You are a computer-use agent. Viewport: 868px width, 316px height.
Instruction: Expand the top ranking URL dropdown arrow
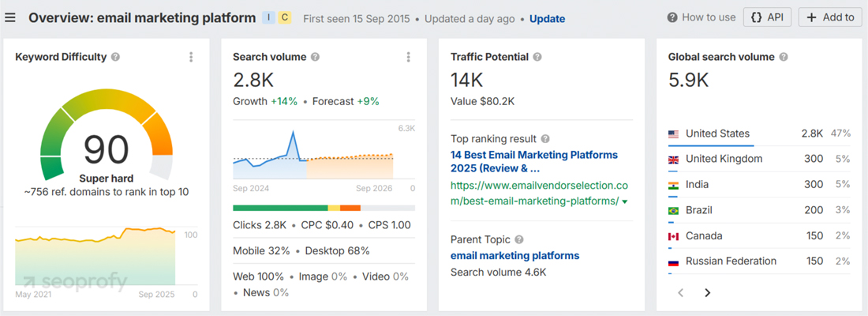[625, 201]
